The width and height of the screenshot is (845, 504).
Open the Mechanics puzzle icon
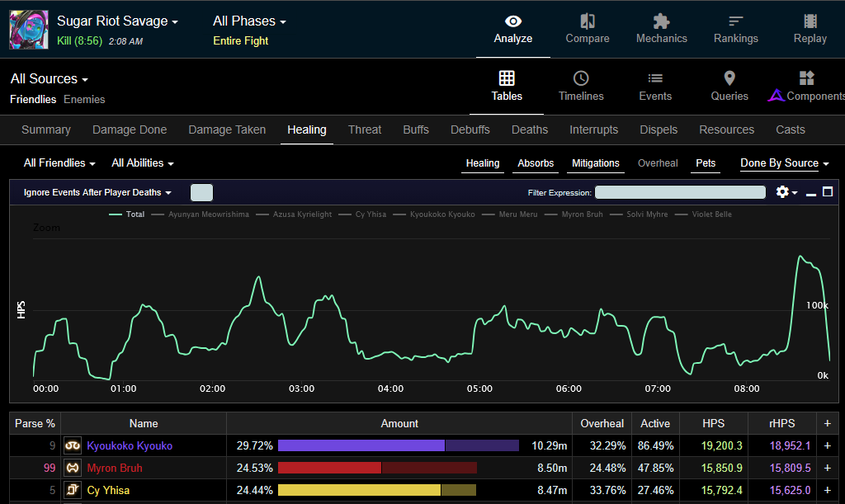click(661, 21)
